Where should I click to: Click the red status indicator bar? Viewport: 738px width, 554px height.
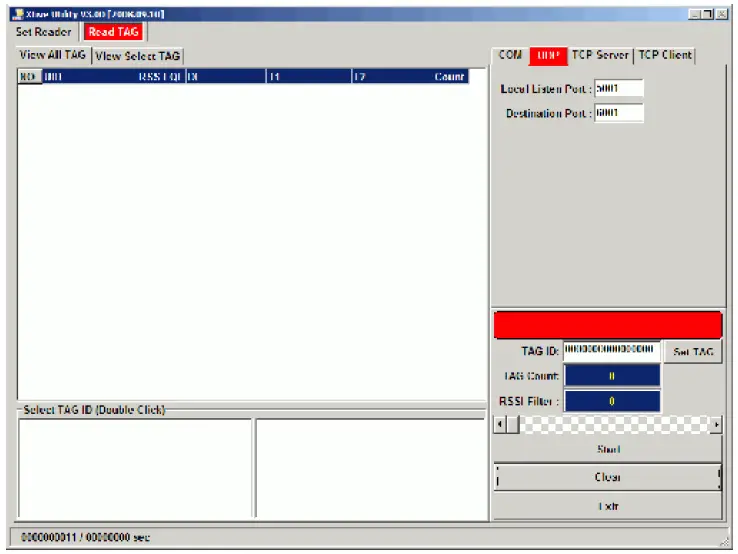pos(608,325)
